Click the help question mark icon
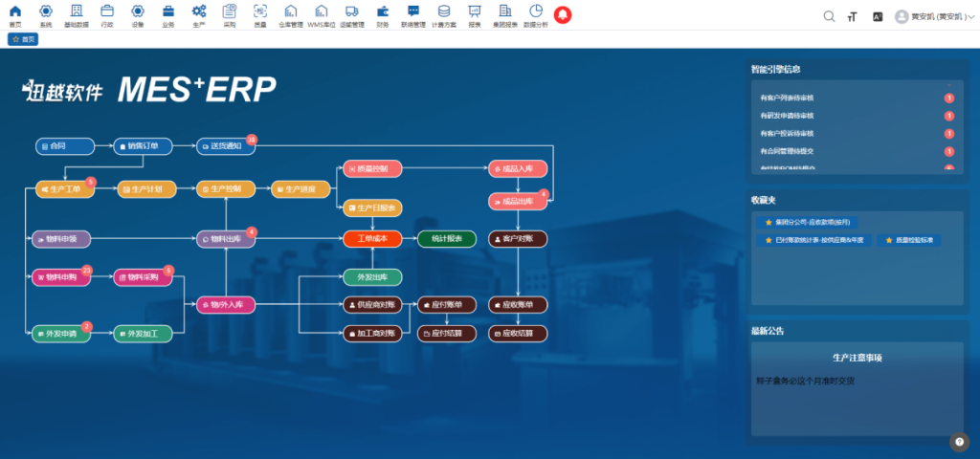This screenshot has width=980, height=459. [x=960, y=441]
